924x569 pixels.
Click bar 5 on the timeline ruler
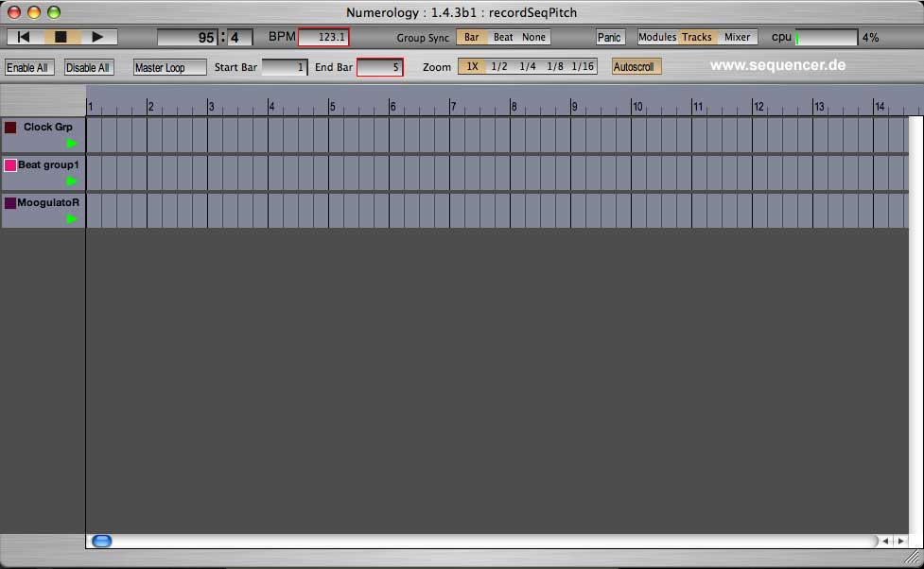click(332, 107)
